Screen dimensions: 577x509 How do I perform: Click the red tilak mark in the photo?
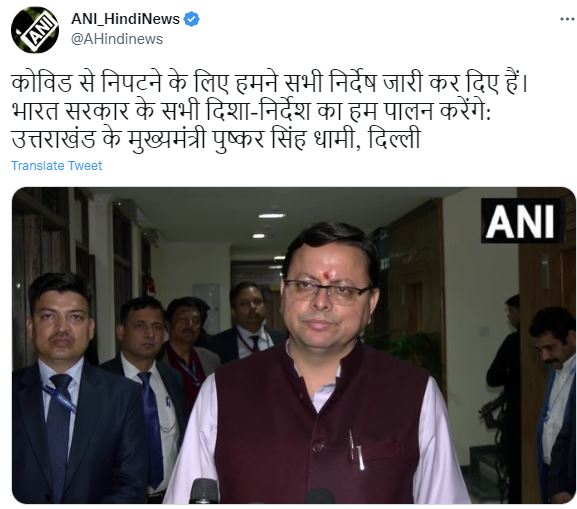[x=325, y=275]
